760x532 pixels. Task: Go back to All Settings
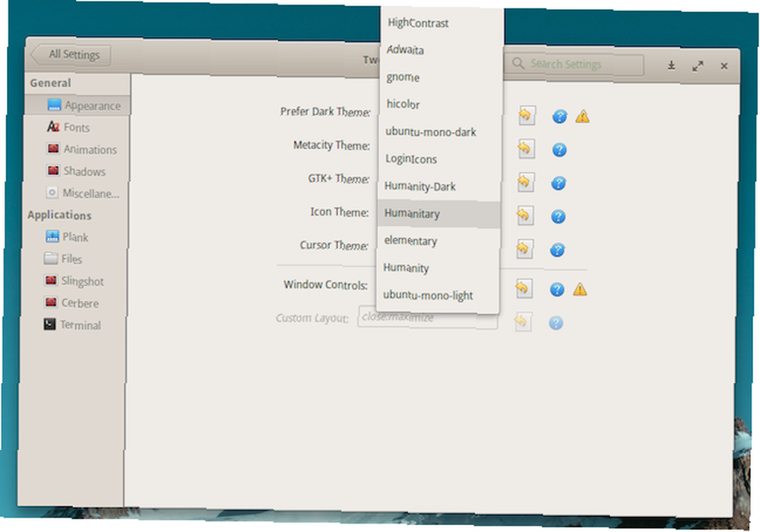pos(71,54)
